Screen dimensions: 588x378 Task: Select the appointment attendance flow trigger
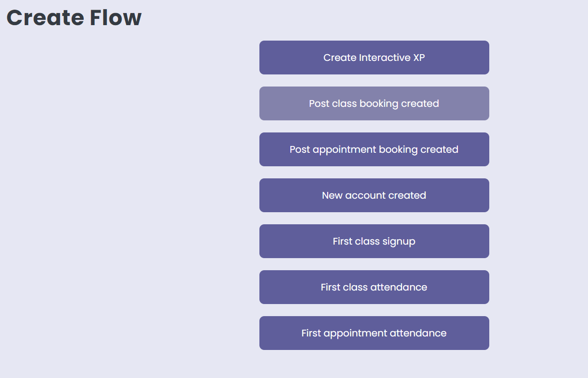click(374, 333)
